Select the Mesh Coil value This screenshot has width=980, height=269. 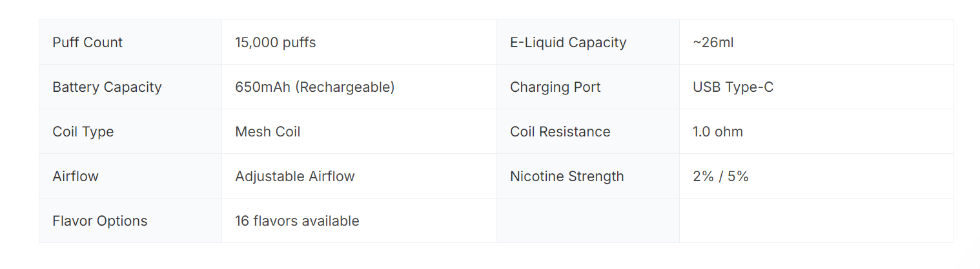pos(268,131)
